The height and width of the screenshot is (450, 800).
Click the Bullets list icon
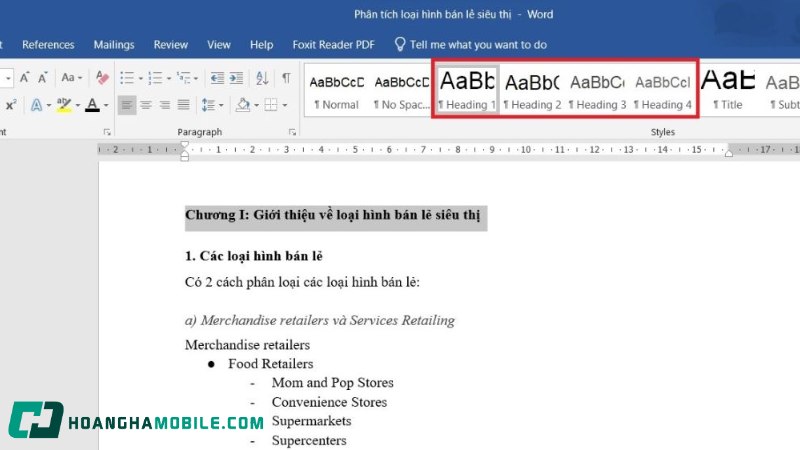126,78
